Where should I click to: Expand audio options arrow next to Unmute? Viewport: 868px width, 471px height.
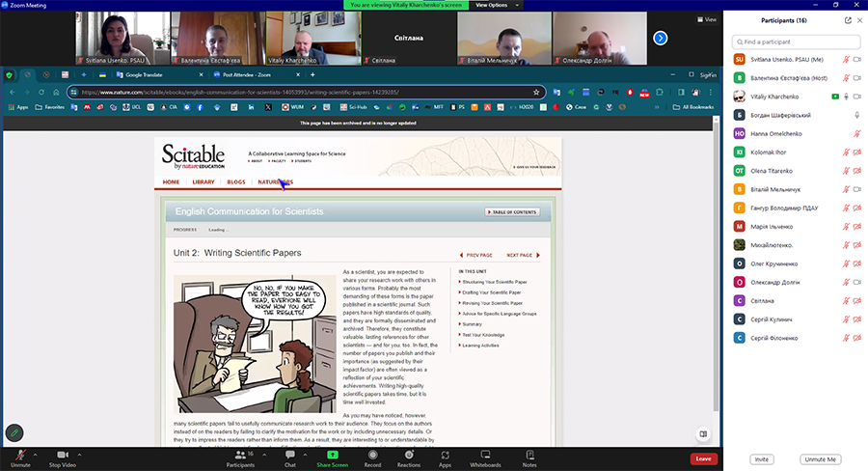(x=36, y=455)
